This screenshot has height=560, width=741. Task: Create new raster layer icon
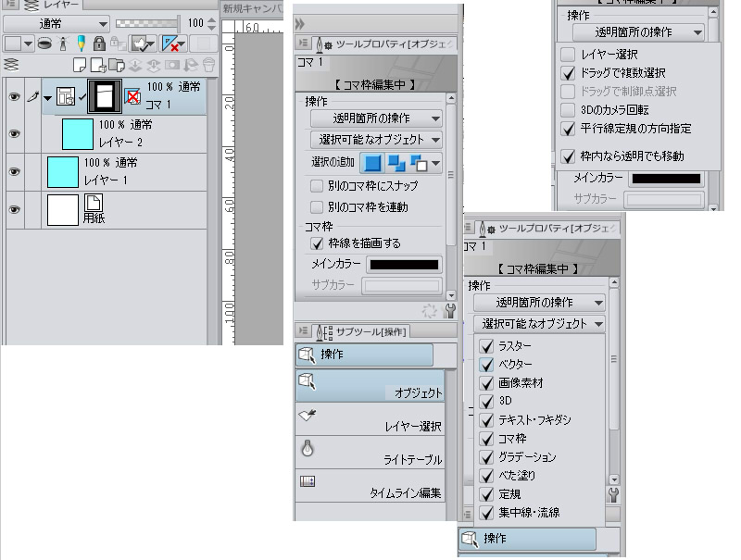[x=80, y=65]
